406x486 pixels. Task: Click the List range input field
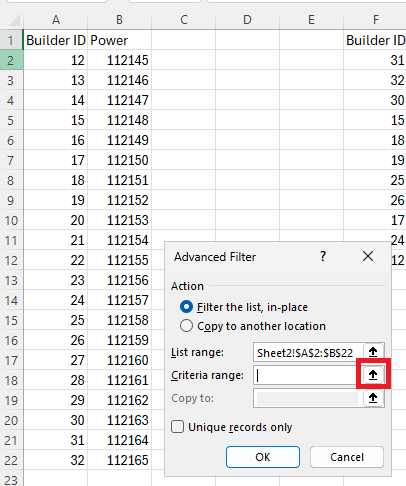tap(307, 352)
